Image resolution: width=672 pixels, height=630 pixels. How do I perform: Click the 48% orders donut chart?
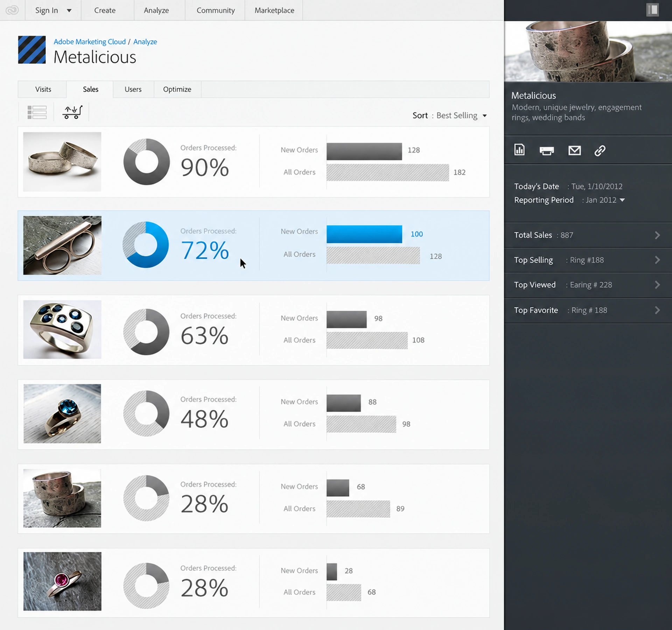click(146, 413)
